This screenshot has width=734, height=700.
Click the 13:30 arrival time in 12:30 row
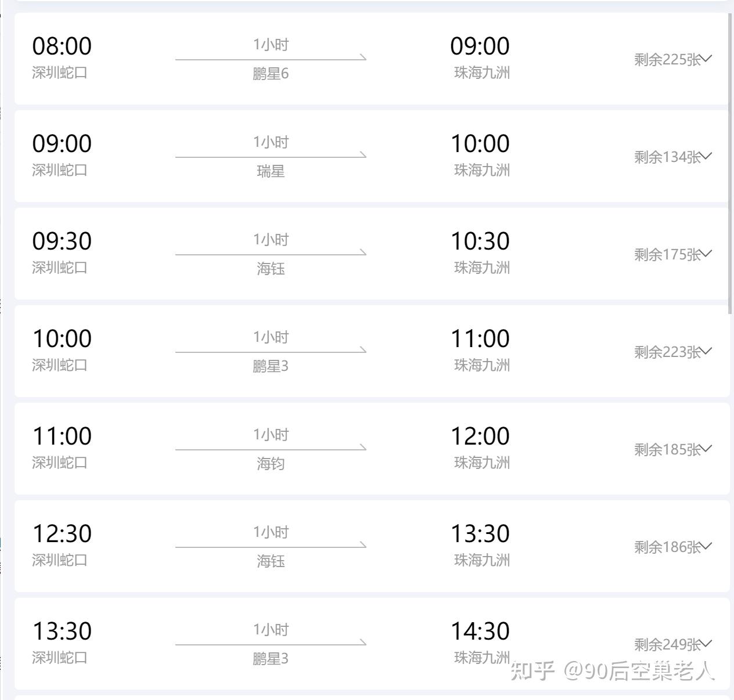[480, 534]
